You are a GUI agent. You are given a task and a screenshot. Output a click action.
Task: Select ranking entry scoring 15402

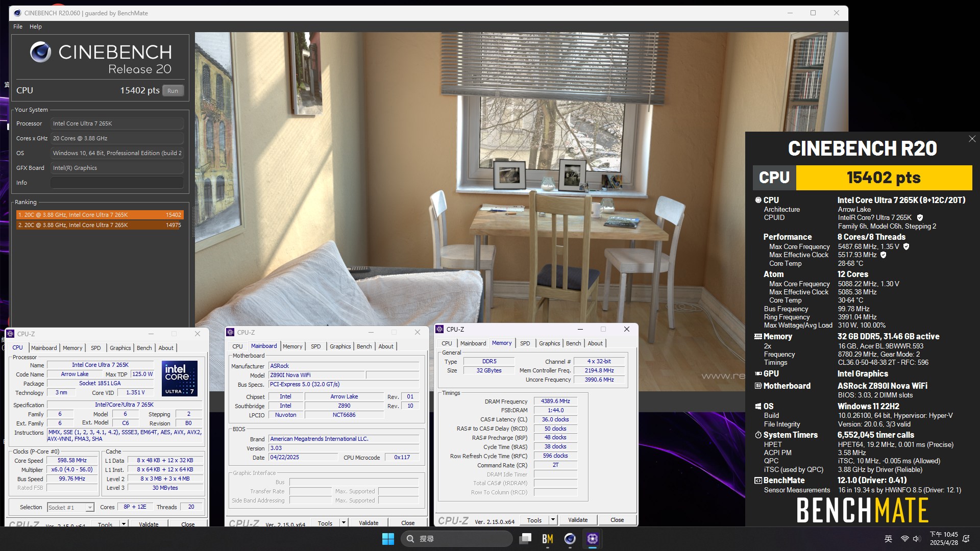tap(100, 215)
